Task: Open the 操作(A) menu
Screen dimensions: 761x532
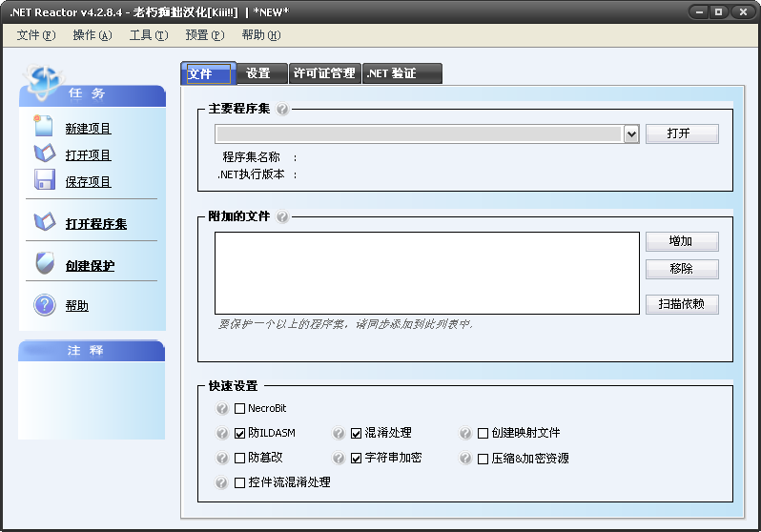Action: pyautogui.click(x=93, y=35)
